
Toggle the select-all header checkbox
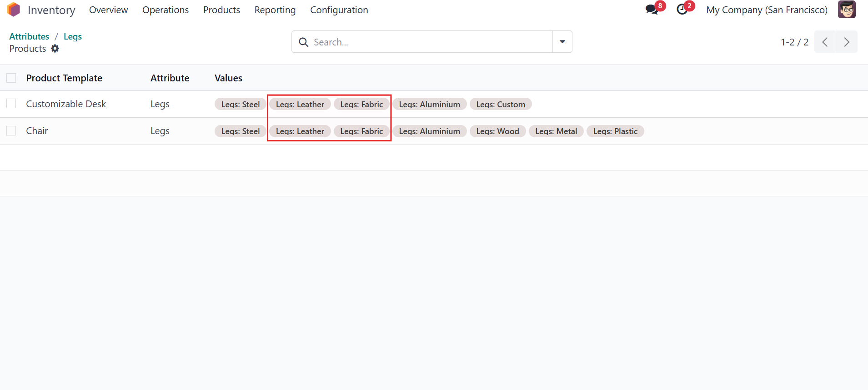click(x=11, y=78)
